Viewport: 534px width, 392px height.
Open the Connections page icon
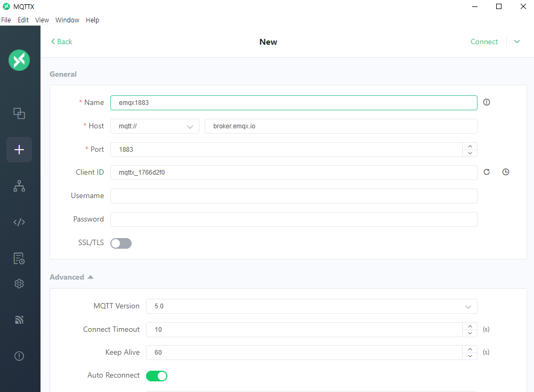click(19, 113)
